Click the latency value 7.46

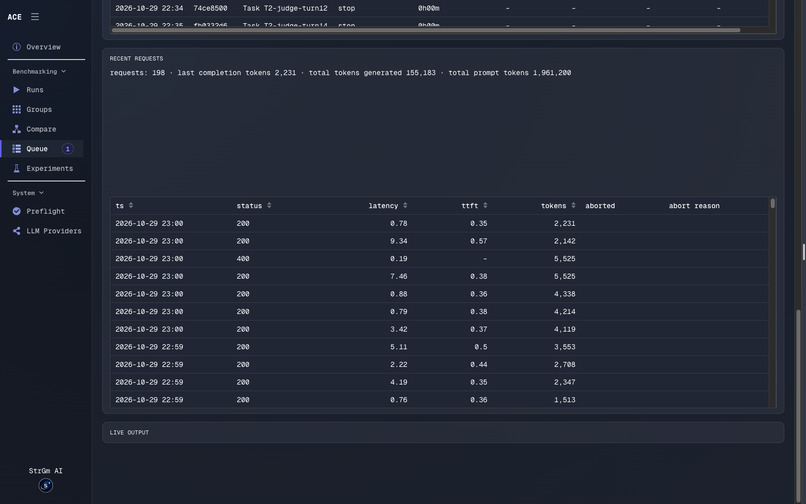click(398, 276)
